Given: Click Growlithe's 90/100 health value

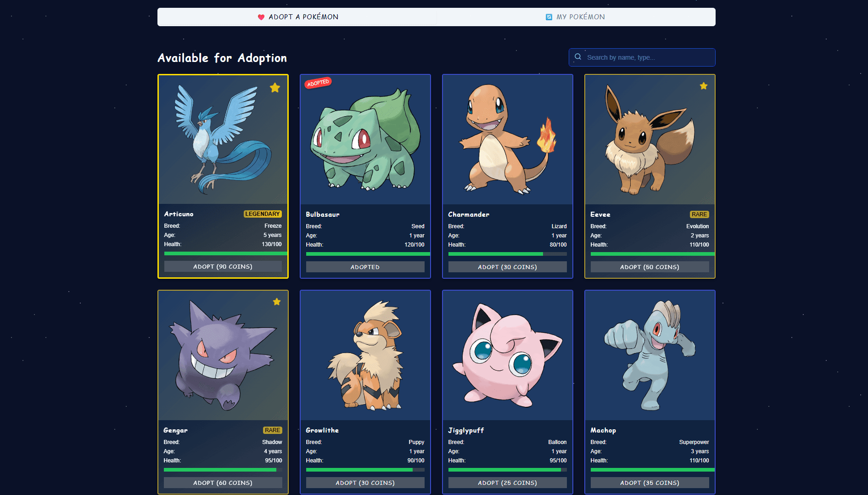Looking at the screenshot, I should coord(416,461).
